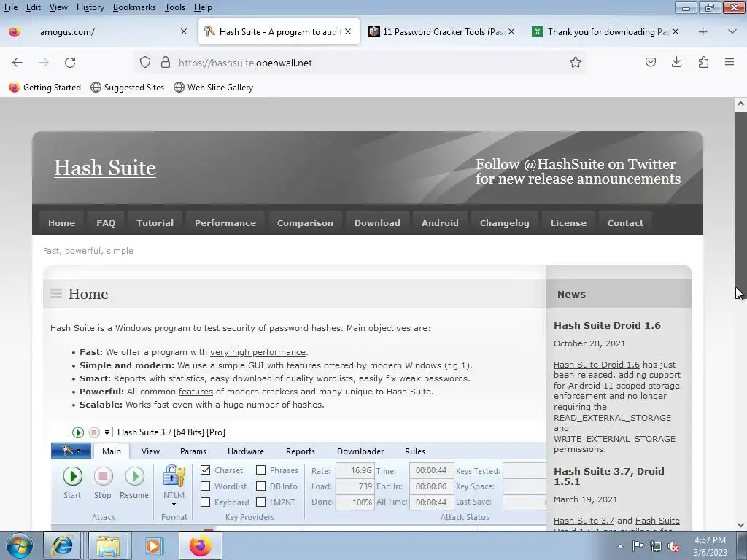This screenshot has height=560, width=747.
Task: Close the Thank you for downloading tab
Action: (676, 31)
